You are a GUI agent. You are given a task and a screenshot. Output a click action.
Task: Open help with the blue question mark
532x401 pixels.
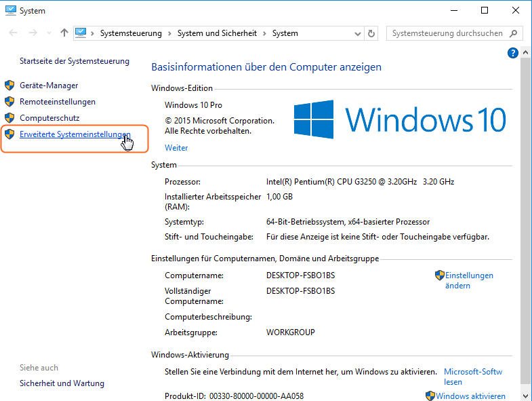coord(512,53)
